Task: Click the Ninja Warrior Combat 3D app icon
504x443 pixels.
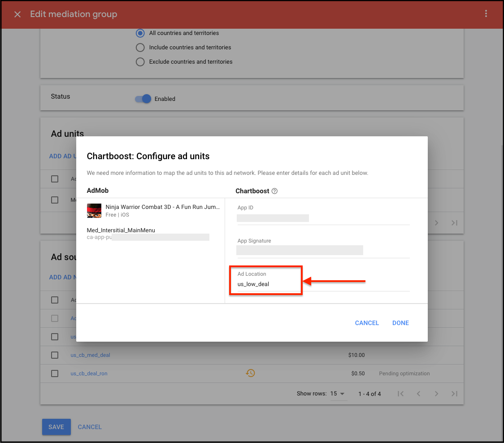Action: [x=94, y=211]
